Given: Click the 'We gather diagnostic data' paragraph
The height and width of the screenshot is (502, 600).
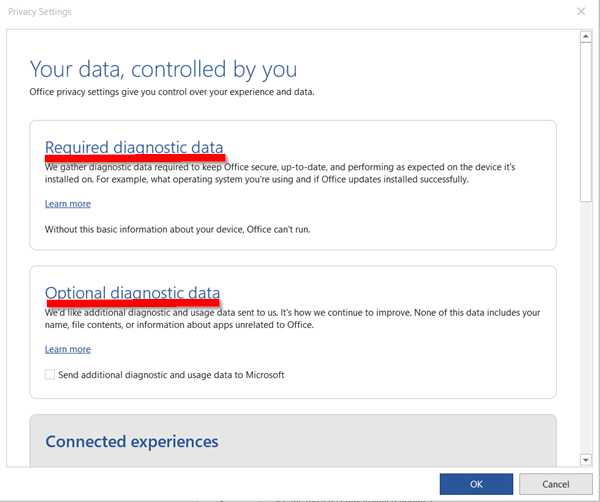Looking at the screenshot, I should pos(280,173).
